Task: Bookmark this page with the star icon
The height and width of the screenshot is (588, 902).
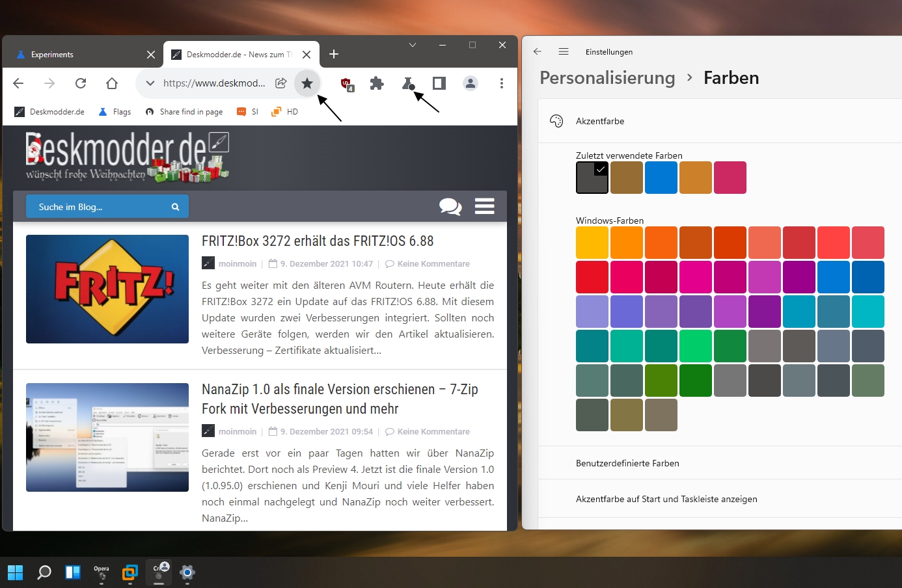Action: click(307, 83)
